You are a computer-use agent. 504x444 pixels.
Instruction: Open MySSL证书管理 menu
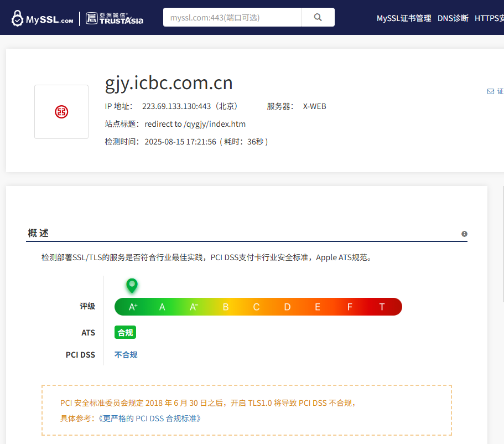pos(404,18)
